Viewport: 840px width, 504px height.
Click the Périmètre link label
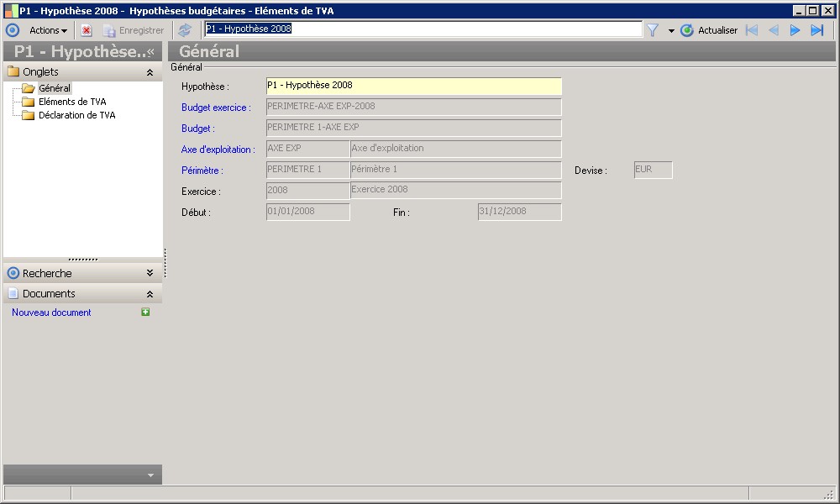202,171
